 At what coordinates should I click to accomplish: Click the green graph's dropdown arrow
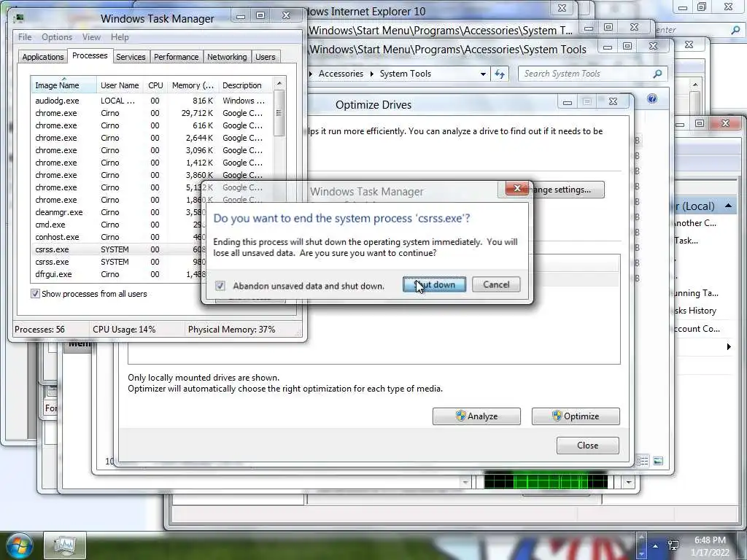coord(629,482)
